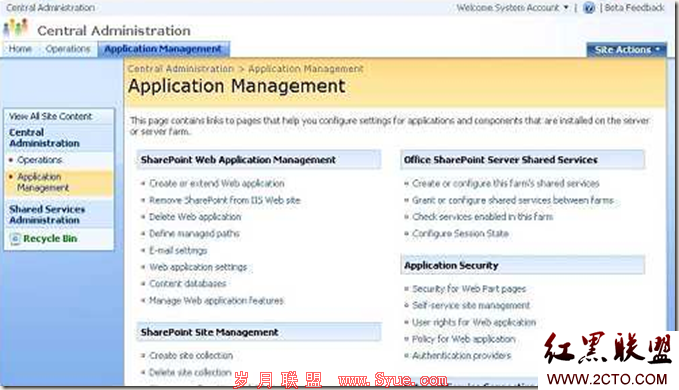Click Application Management breadcrumb link
Image resolution: width=679 pixels, height=390 pixels.
tap(306, 69)
